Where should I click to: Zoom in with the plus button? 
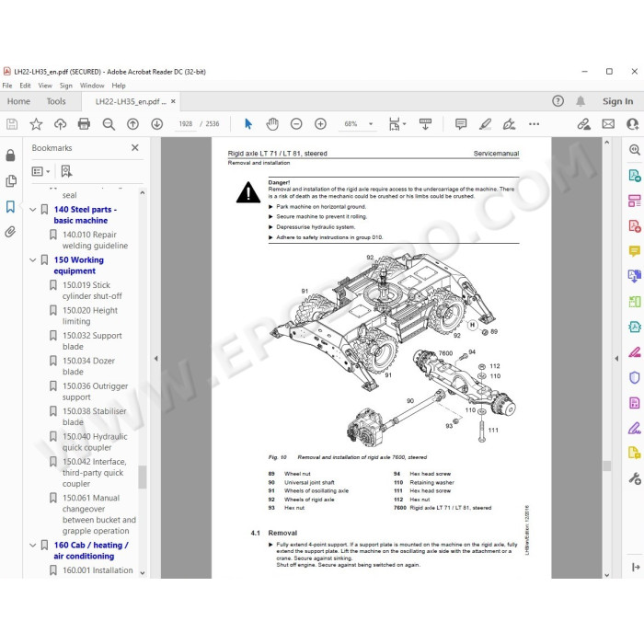point(320,124)
